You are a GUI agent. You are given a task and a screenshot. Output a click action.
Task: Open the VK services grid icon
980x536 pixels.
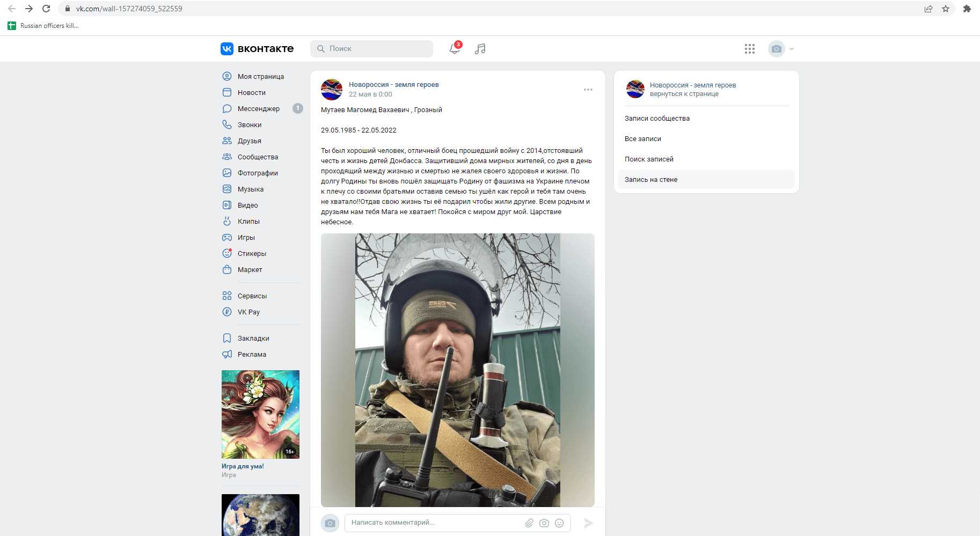(750, 49)
